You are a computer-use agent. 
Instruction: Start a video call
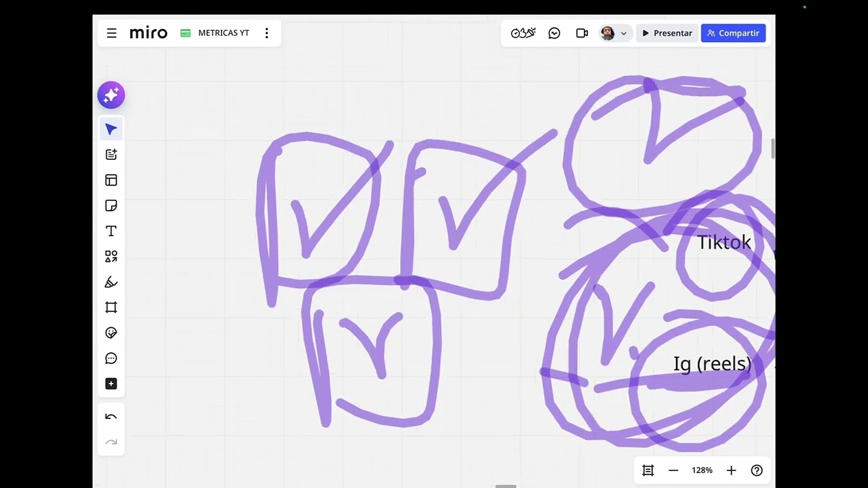[582, 33]
